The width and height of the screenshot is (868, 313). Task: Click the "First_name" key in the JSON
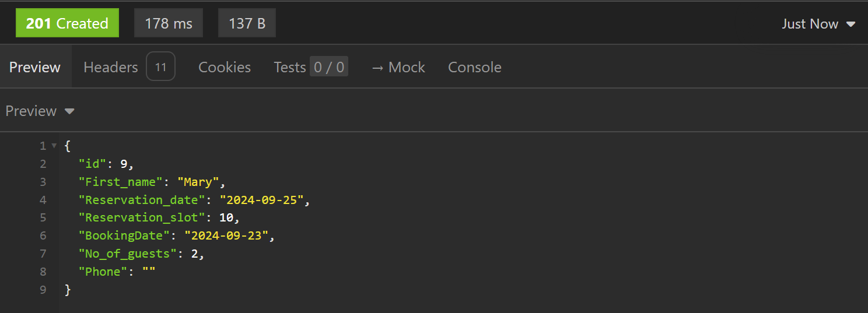pyautogui.click(x=120, y=182)
